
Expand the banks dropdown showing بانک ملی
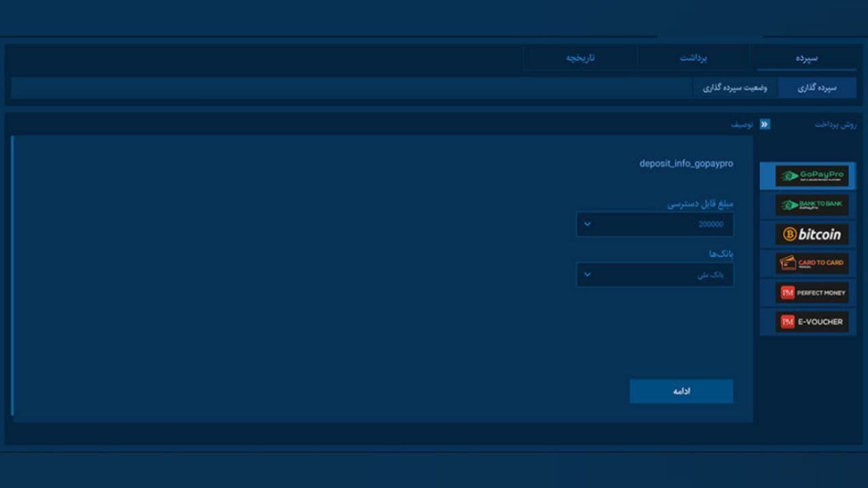point(654,275)
